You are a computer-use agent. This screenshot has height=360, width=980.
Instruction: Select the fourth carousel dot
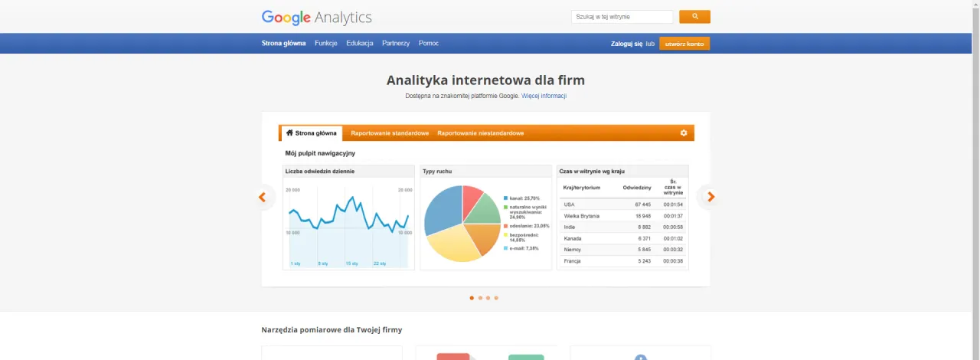(x=496, y=298)
